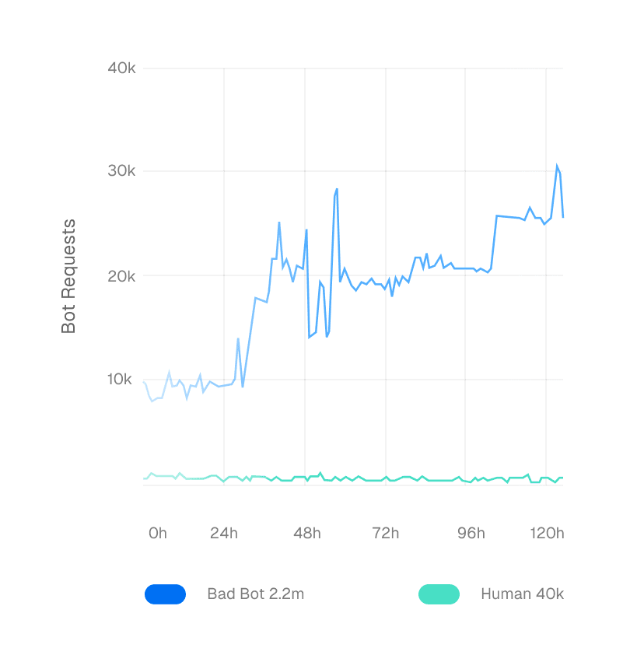The height and width of the screenshot is (669, 644).
Task: Select the 40k y-axis label
Action: coord(122,68)
